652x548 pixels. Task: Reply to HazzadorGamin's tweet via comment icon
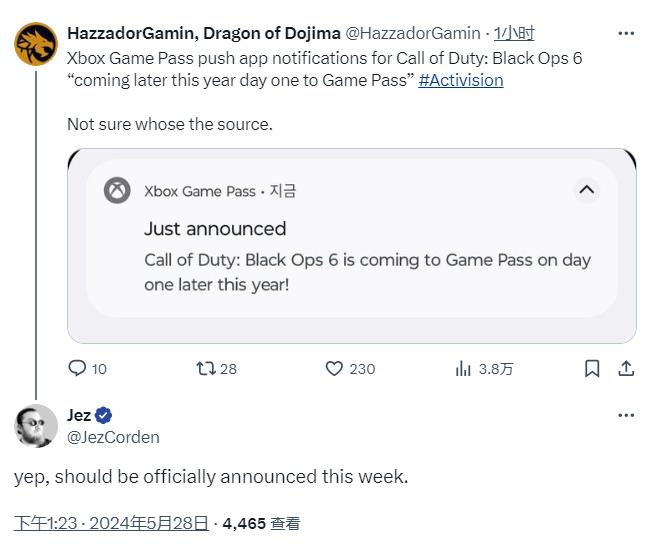(77, 369)
